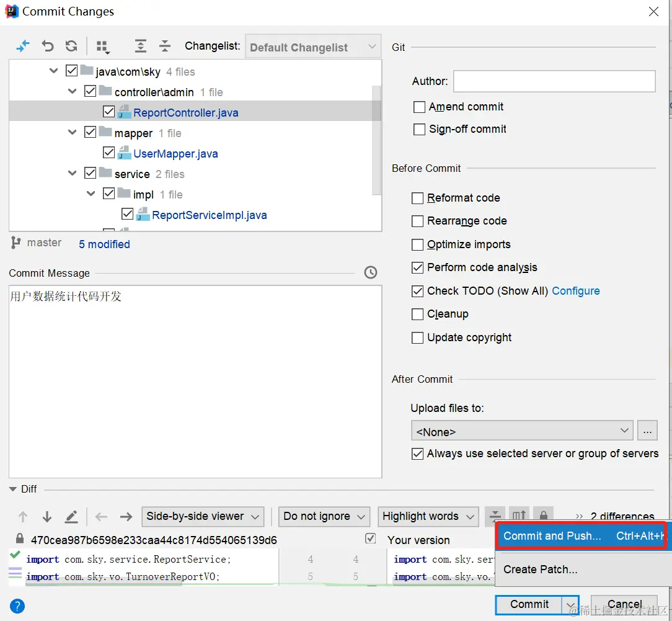Collapse the mapper tree node
672x621 pixels.
(x=72, y=132)
